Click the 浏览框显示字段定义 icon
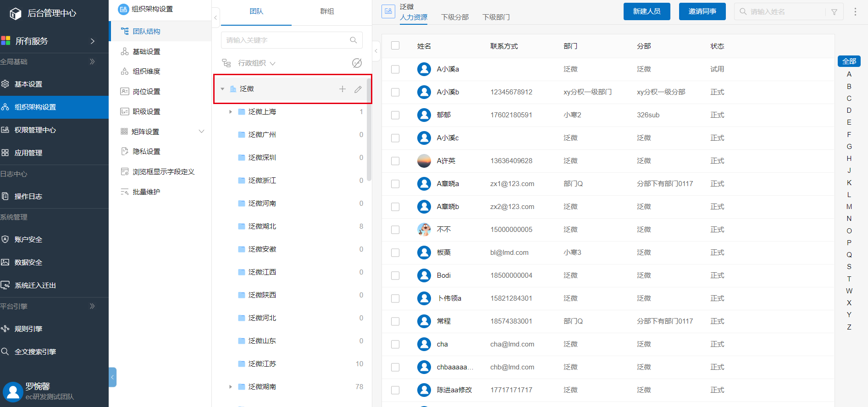This screenshot has height=407, width=868. pos(125,171)
